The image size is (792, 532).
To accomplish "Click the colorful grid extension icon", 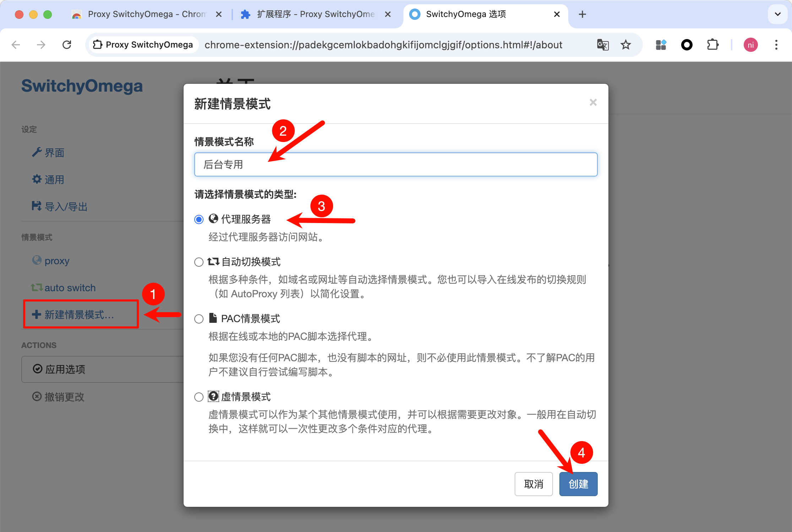I will pyautogui.click(x=661, y=45).
